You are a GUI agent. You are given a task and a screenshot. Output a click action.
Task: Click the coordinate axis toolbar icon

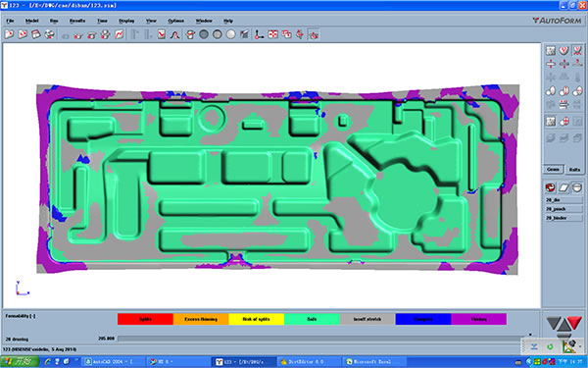259,34
